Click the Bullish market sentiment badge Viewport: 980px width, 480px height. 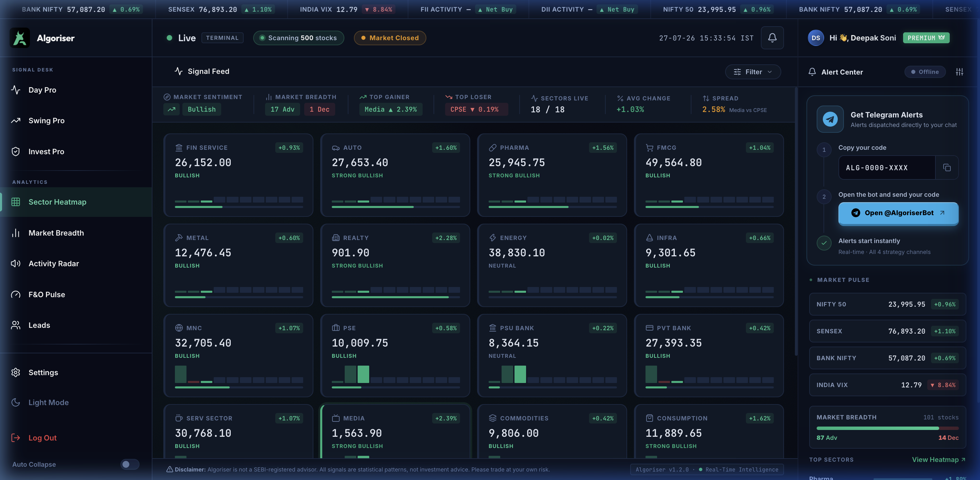[202, 110]
